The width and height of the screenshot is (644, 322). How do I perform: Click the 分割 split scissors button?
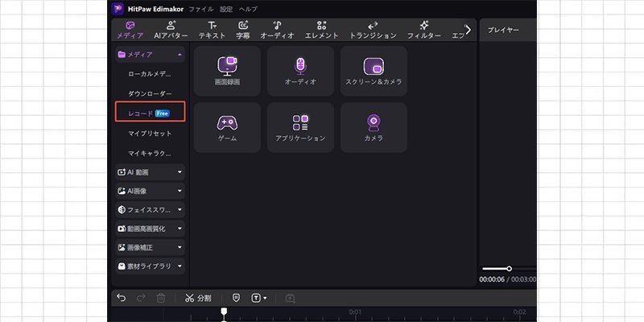tap(197, 298)
